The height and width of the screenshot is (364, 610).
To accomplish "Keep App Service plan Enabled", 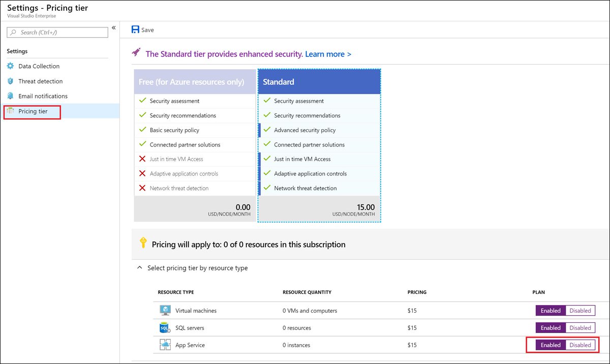I will [x=550, y=345].
